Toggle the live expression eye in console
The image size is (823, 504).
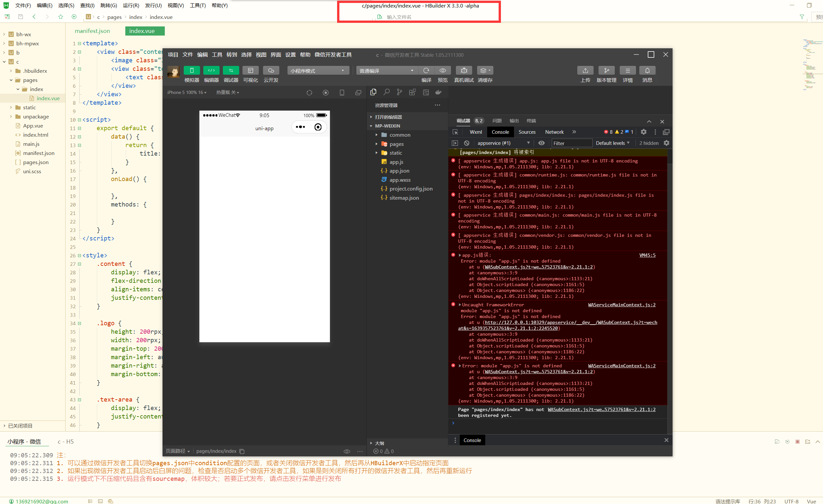click(x=541, y=143)
